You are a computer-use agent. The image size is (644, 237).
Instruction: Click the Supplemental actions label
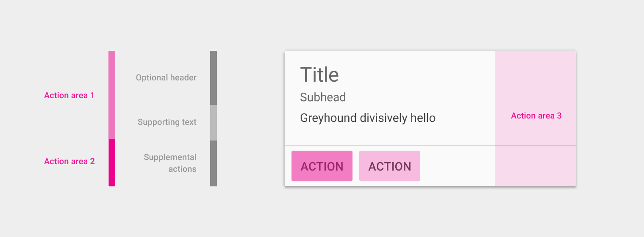coord(170,163)
